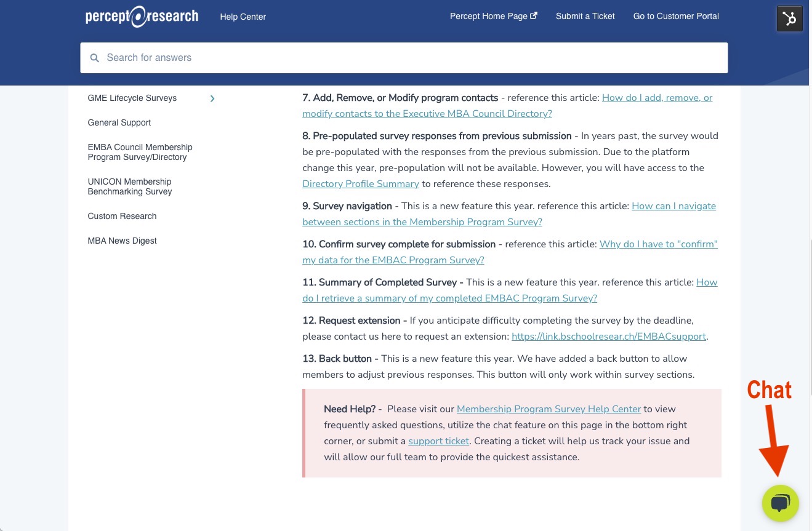Screen dimensions: 812x531
Task: Go to Customer Portal
Action: click(x=676, y=16)
